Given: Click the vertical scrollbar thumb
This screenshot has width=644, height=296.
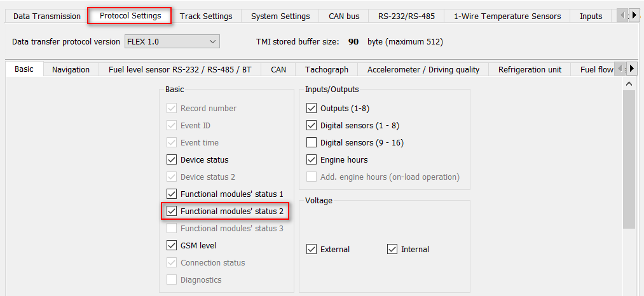Looking at the screenshot, I should coord(629,159).
